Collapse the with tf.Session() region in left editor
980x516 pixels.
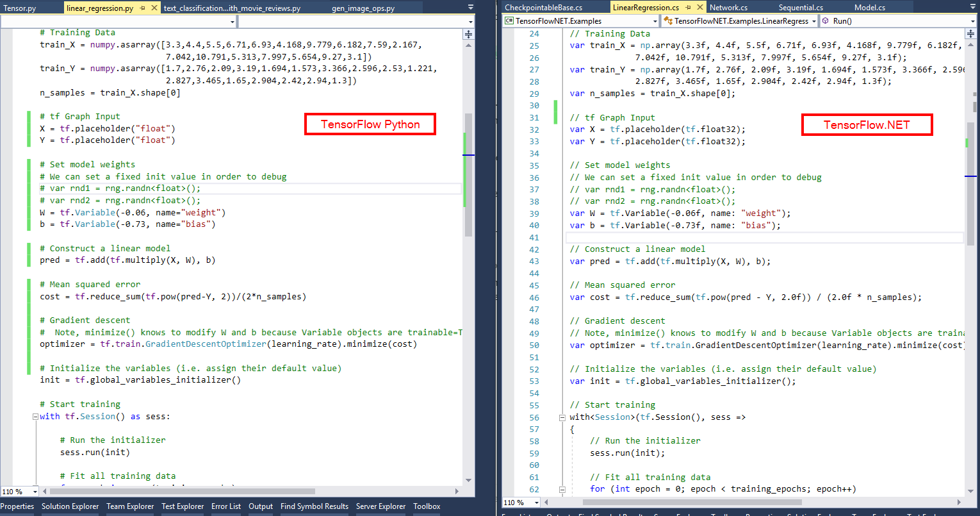coord(36,416)
